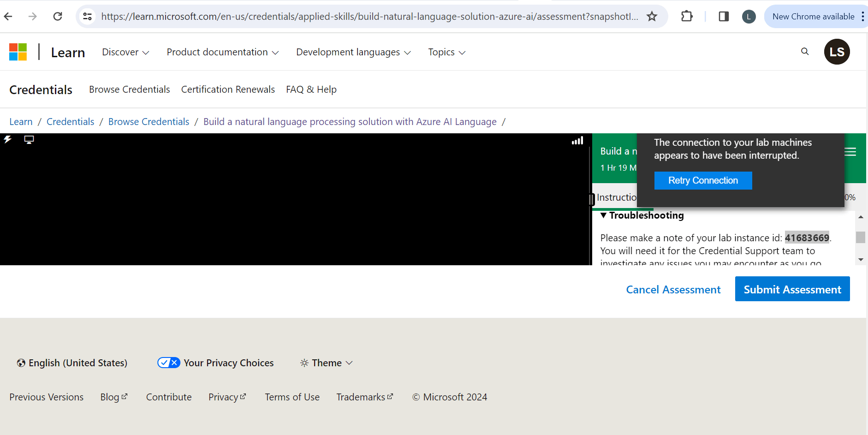This screenshot has height=435, width=868.
Task: Click the lab machine monitor icon
Action: pos(29,139)
